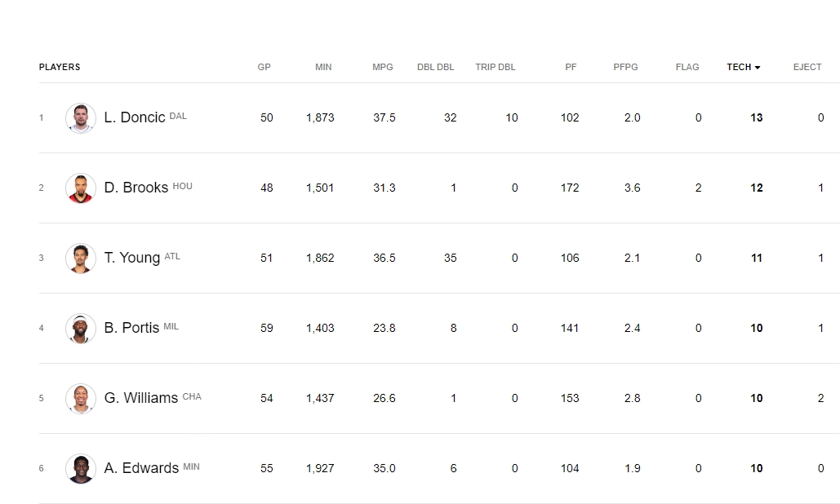The height and width of the screenshot is (504, 840).
Task: Toggle TECH column sort arrow
Action: coord(758,68)
